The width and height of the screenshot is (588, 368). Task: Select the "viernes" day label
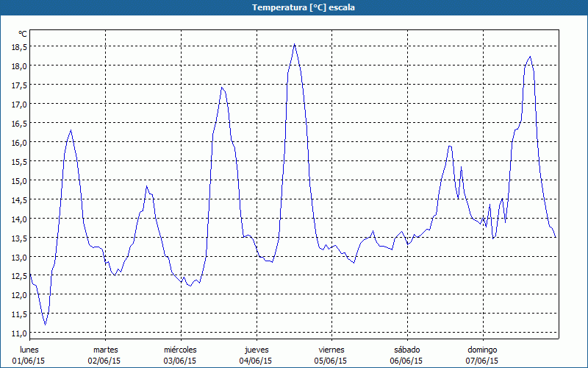coord(331,350)
